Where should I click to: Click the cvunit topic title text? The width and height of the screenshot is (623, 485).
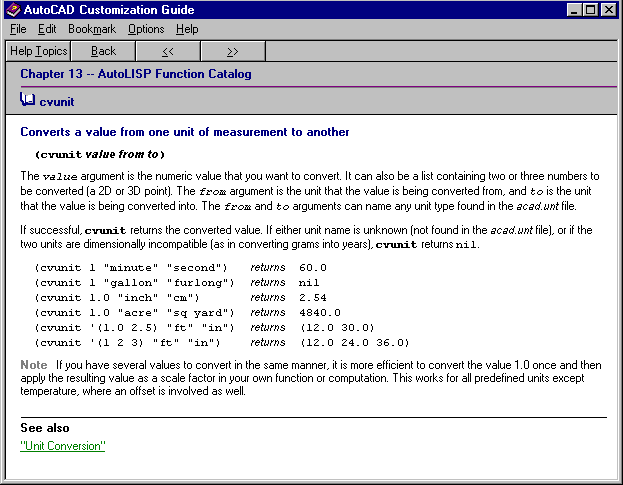click(56, 102)
